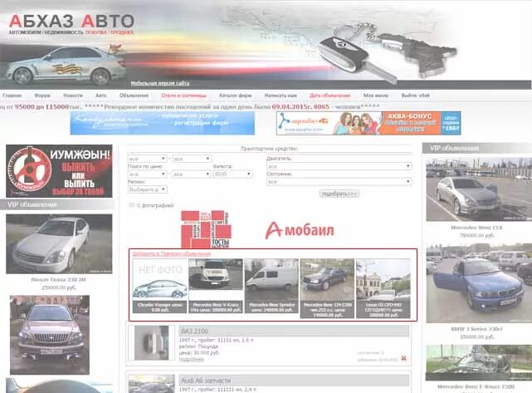Screen dimensions: 532x393
Task: Open the minimum price dropdown
Action: tap(147, 174)
